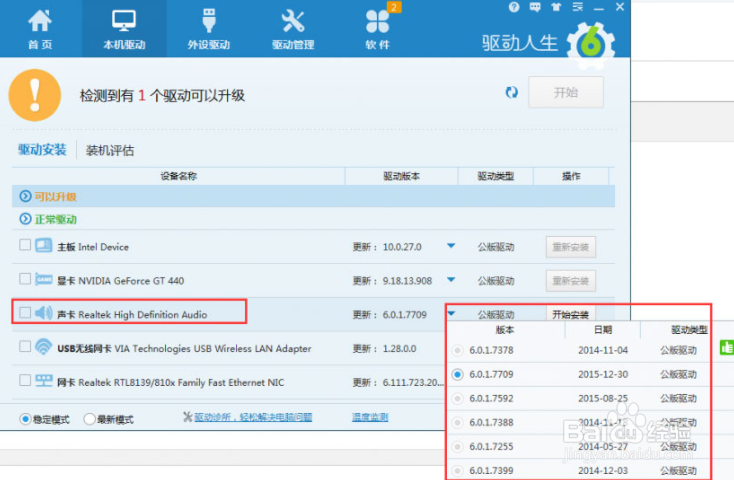Click the speaker icon for Realtek Audio
734x480 pixels.
click(x=44, y=313)
